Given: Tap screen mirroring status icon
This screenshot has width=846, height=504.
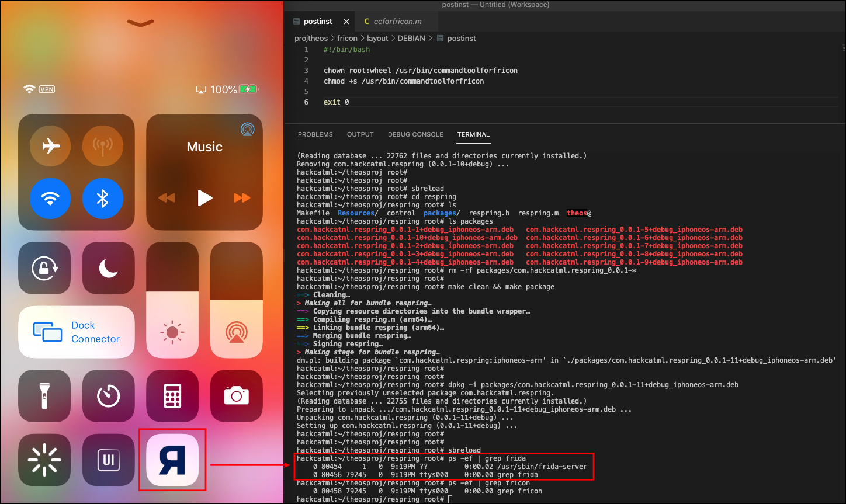Looking at the screenshot, I should tap(201, 90).
